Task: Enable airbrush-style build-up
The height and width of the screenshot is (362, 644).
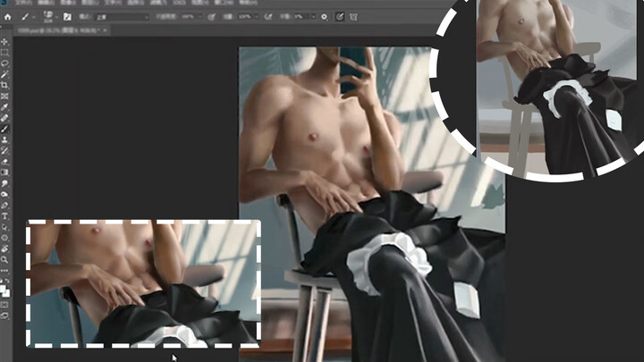Action: (x=268, y=17)
